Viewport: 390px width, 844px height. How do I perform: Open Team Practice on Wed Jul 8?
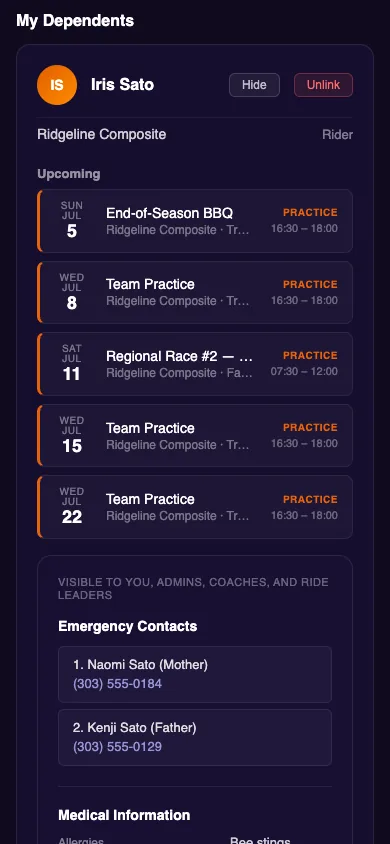(x=195, y=292)
